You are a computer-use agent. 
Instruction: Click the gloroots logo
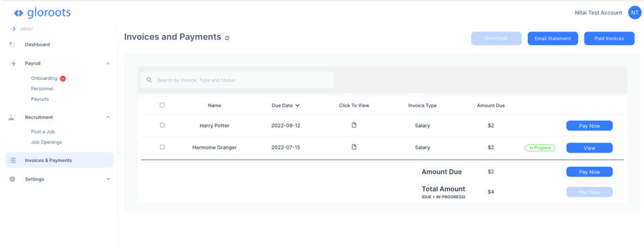coord(42,13)
